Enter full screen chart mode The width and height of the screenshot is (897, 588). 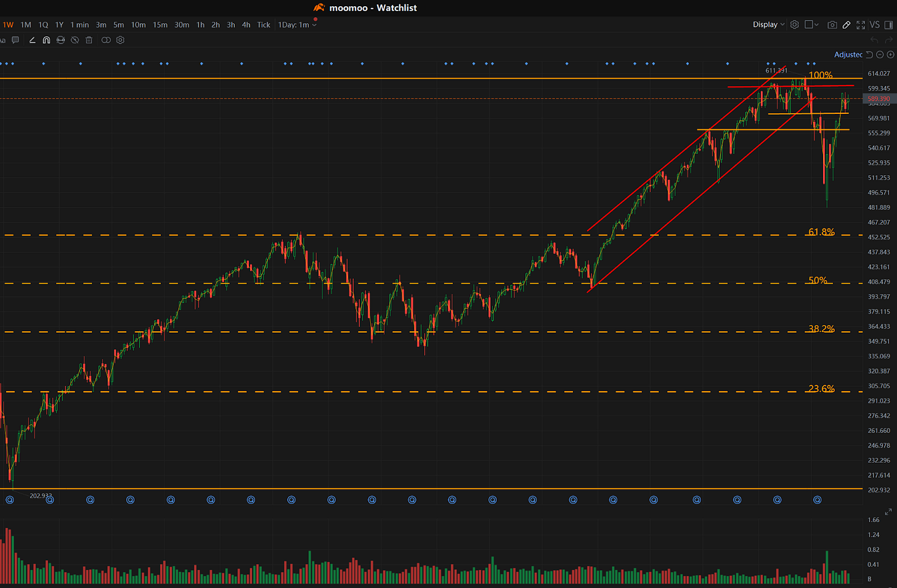click(x=861, y=25)
